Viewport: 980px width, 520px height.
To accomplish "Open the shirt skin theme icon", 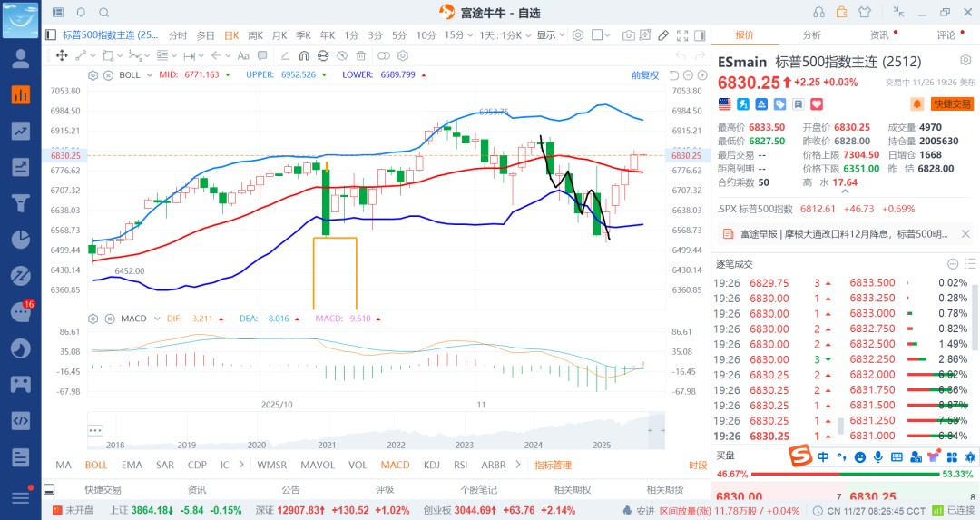I will pyautogui.click(x=865, y=12).
